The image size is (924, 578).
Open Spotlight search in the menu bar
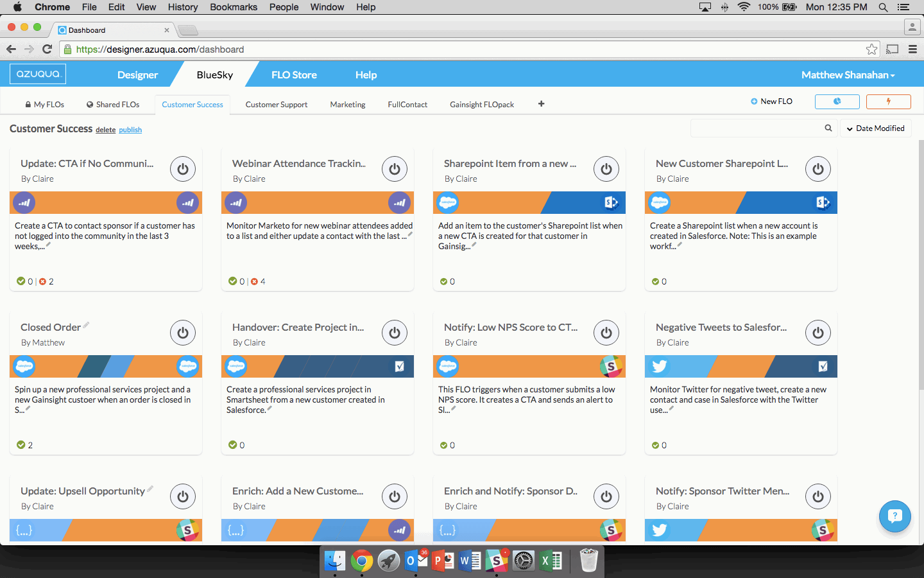(883, 7)
